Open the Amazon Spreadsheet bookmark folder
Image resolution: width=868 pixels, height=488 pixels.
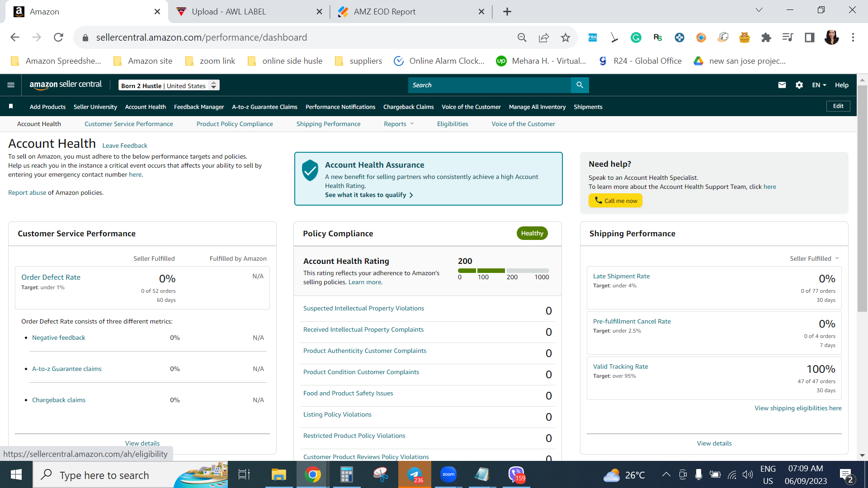click(56, 61)
